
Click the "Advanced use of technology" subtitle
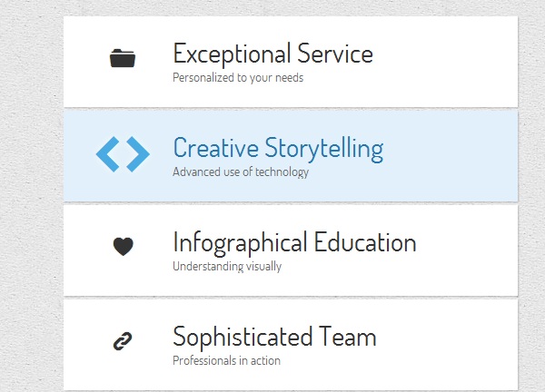coord(241,171)
